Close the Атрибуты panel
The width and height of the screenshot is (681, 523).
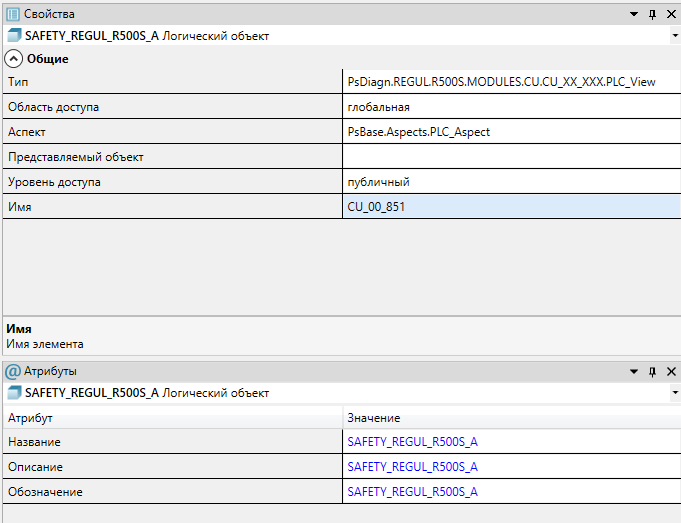pos(671,371)
